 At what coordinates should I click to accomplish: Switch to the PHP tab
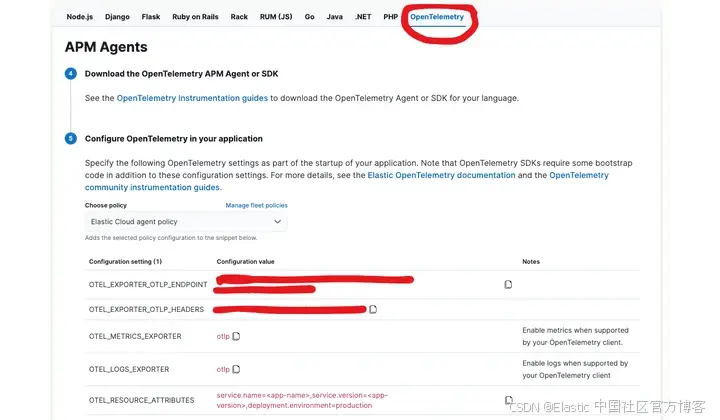(x=391, y=17)
